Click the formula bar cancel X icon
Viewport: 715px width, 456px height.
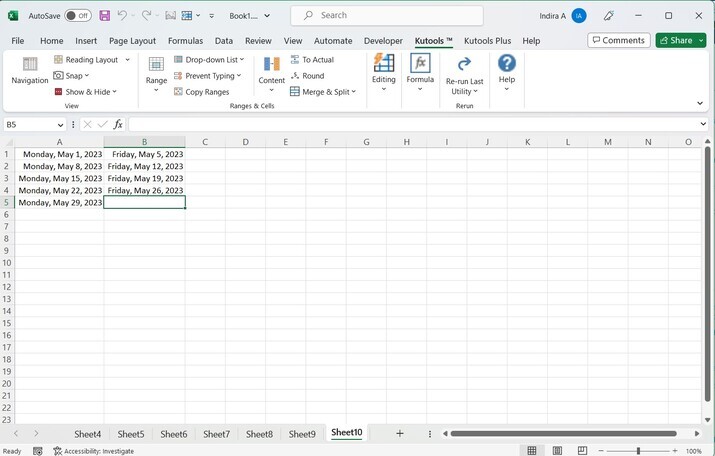pyautogui.click(x=88, y=124)
